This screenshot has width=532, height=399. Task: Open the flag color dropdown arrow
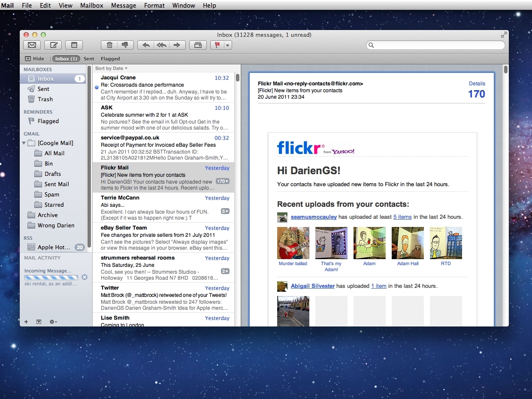(228, 45)
